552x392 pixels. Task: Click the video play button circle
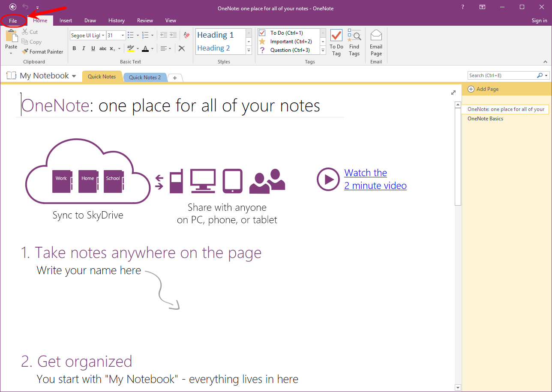pos(328,179)
